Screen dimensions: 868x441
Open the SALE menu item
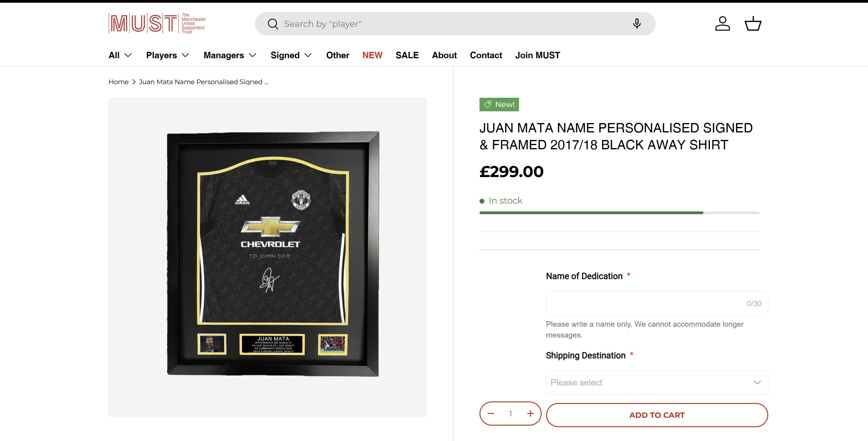point(407,55)
